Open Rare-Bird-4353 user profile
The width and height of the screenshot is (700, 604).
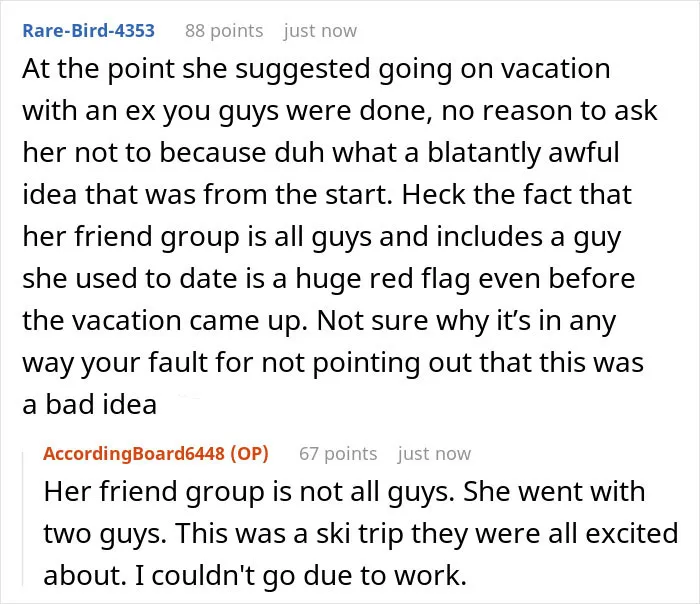click(x=88, y=31)
